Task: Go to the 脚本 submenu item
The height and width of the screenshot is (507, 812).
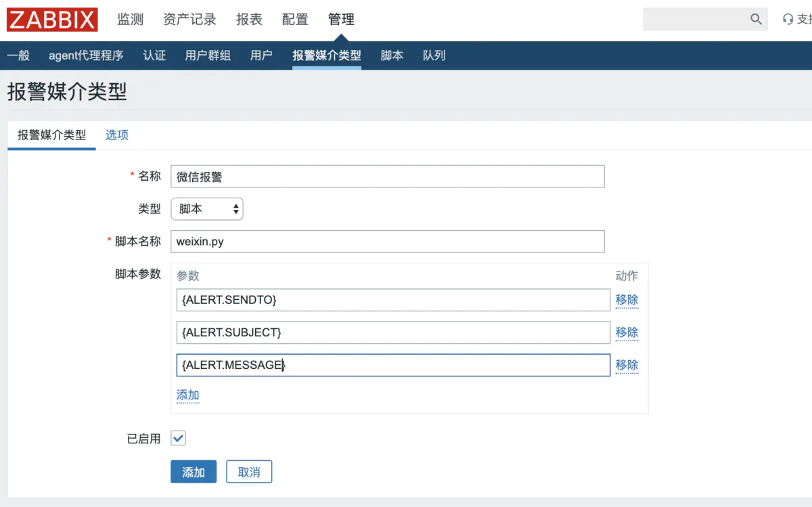Action: click(392, 56)
